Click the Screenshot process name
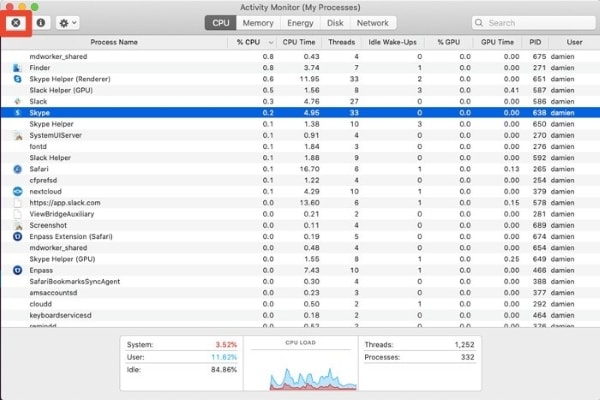Image resolution: width=600 pixels, height=400 pixels. (48, 225)
